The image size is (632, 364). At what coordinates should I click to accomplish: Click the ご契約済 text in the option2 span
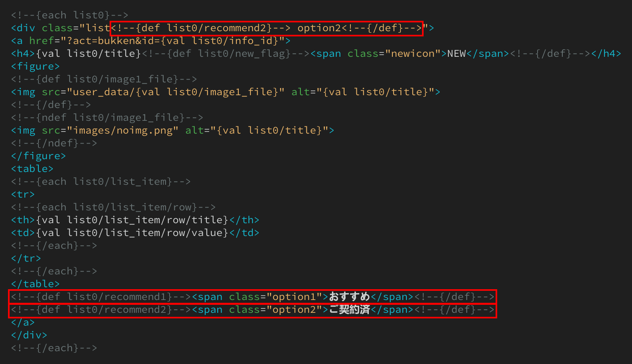pyautogui.click(x=349, y=310)
